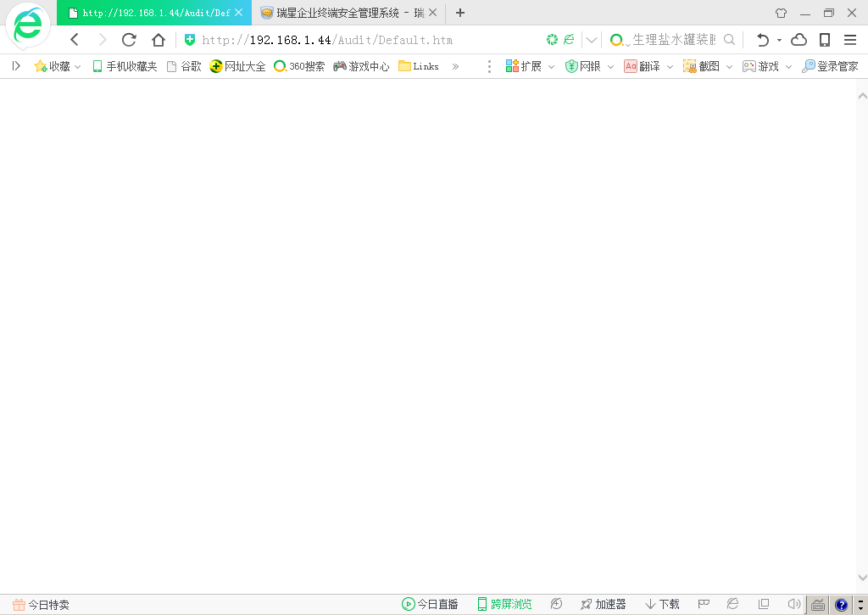Click the magnifier search icon

(730, 39)
